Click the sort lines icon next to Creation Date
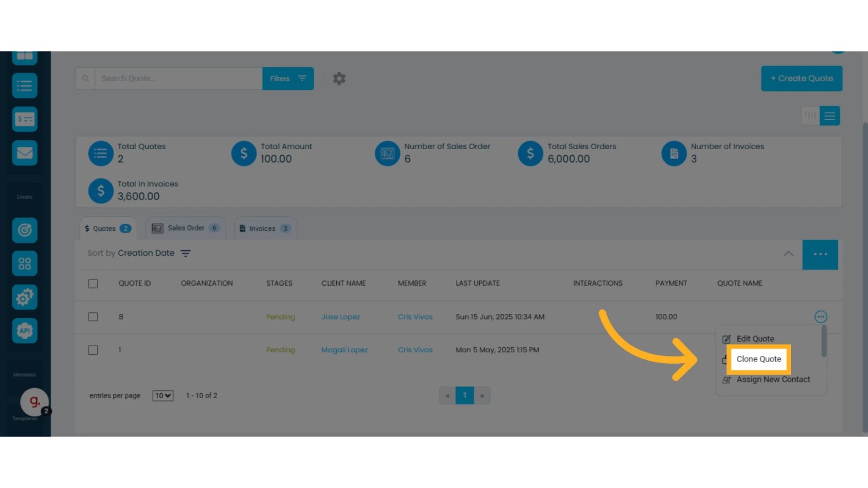 [185, 254]
